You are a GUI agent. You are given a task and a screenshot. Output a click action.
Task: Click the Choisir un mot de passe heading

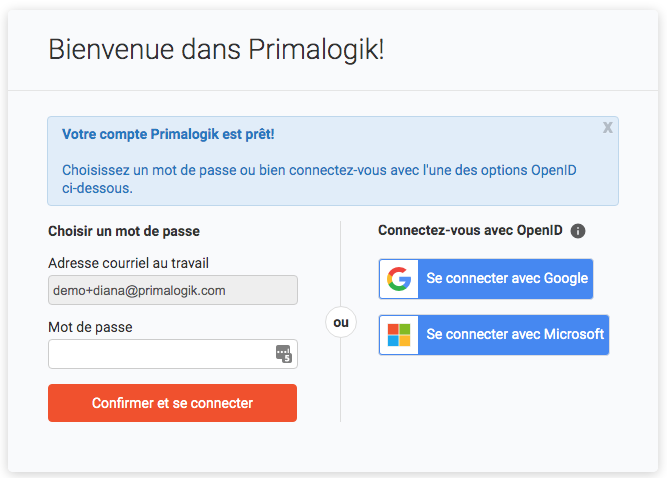coord(124,231)
